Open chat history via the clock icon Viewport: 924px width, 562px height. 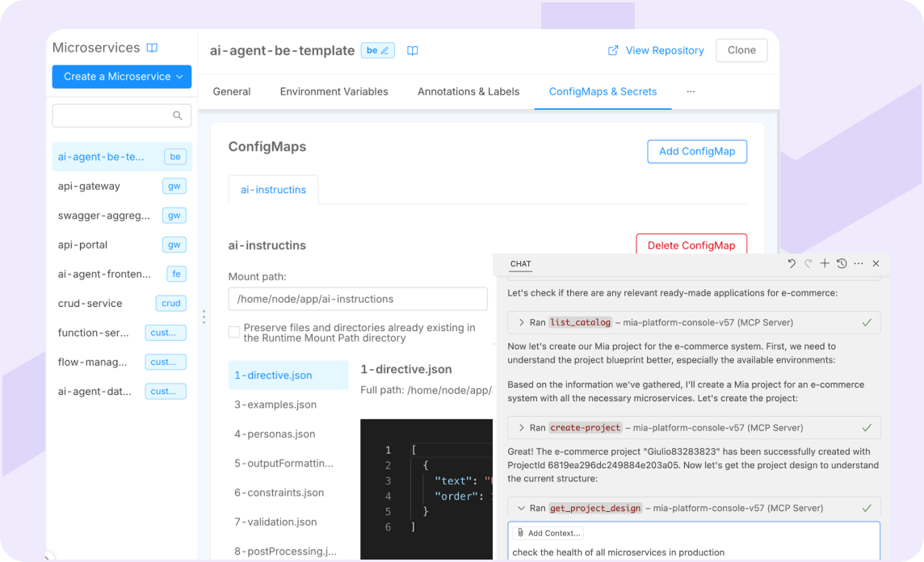(841, 263)
